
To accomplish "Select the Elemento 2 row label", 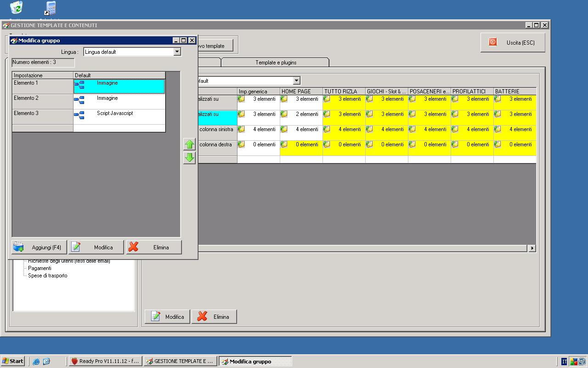I will coord(43,102).
